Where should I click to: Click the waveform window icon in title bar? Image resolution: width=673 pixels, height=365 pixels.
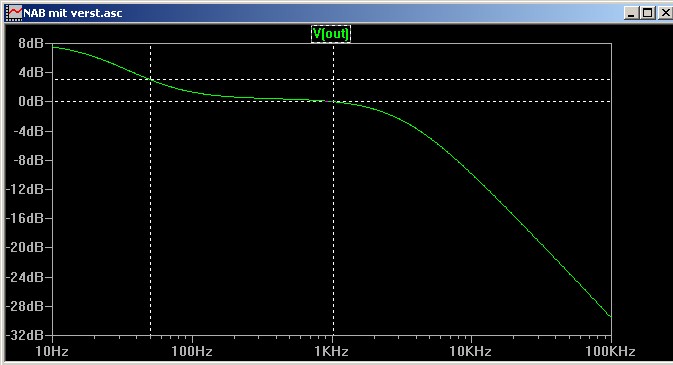[14, 12]
